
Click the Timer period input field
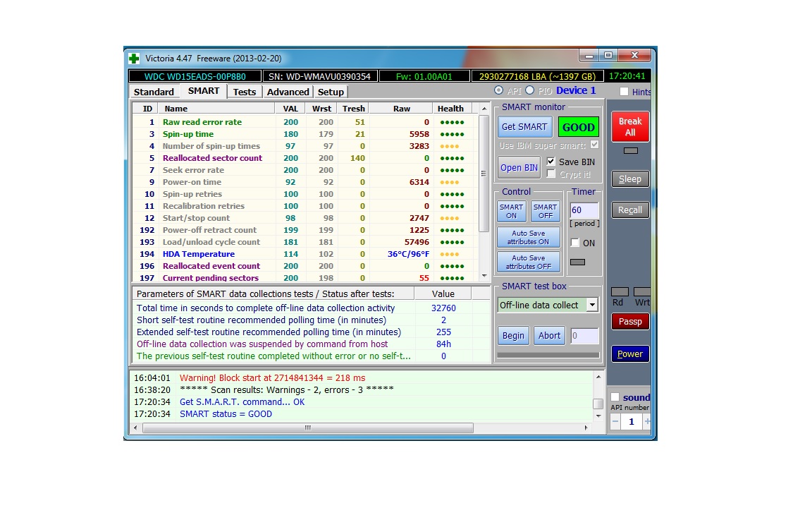coord(584,210)
